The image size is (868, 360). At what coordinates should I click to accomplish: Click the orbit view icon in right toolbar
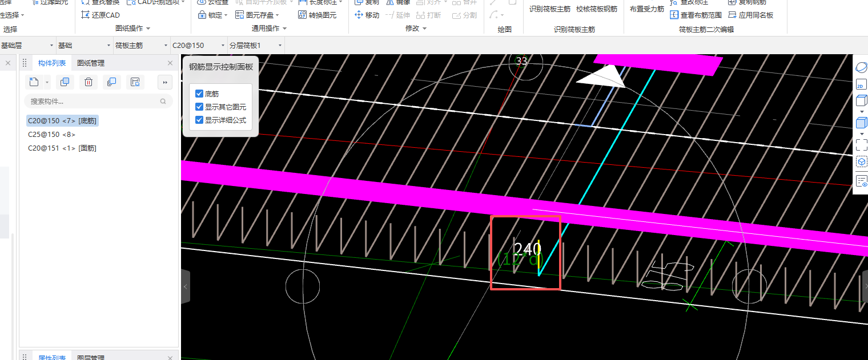point(861,67)
